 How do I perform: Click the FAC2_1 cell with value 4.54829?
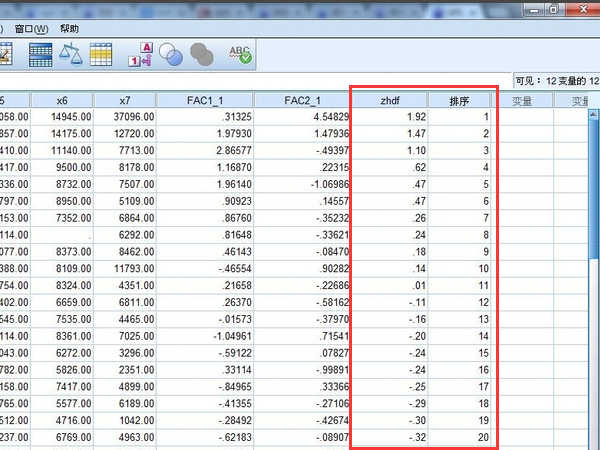301,117
